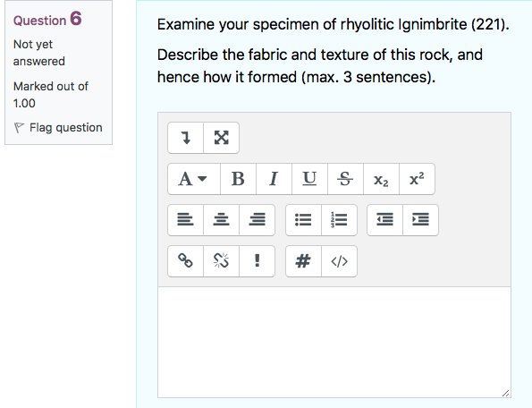Open the paragraph styles dropdown

click(x=194, y=179)
